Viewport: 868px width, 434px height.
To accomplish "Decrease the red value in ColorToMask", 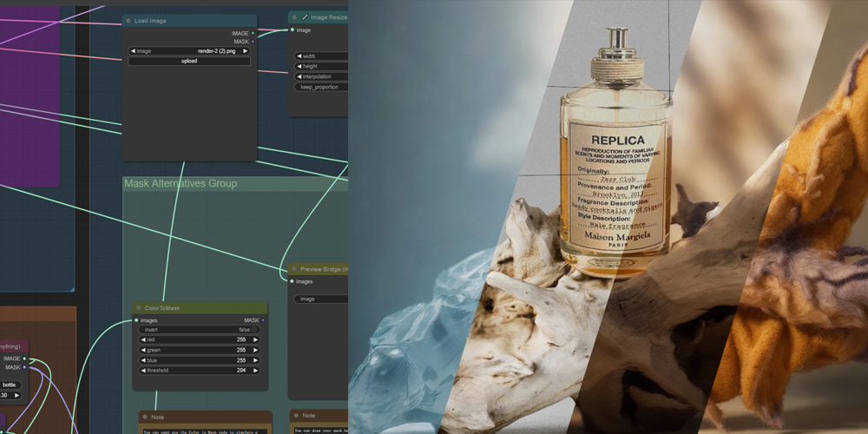I will pyautogui.click(x=143, y=340).
